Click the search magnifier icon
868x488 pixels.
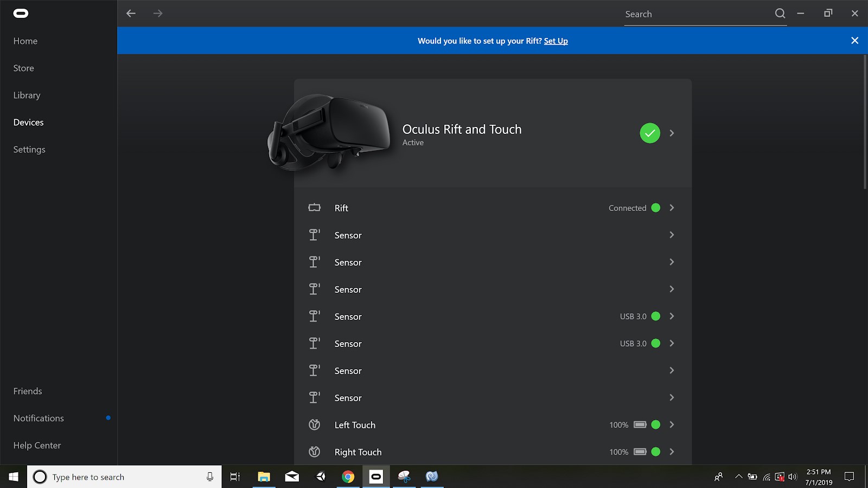[x=780, y=14]
